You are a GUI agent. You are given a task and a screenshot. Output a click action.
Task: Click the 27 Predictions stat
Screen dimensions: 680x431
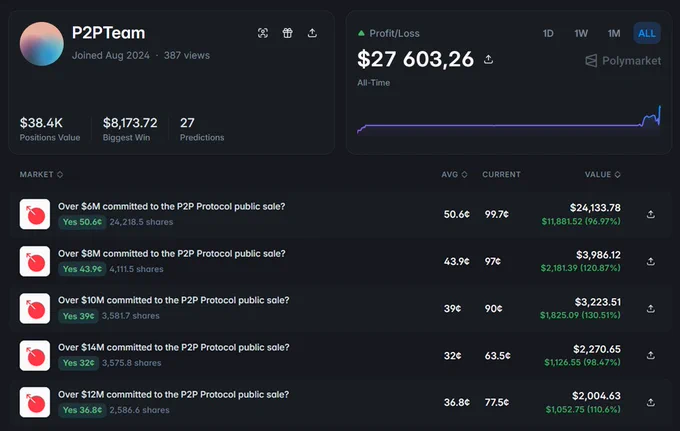202,129
